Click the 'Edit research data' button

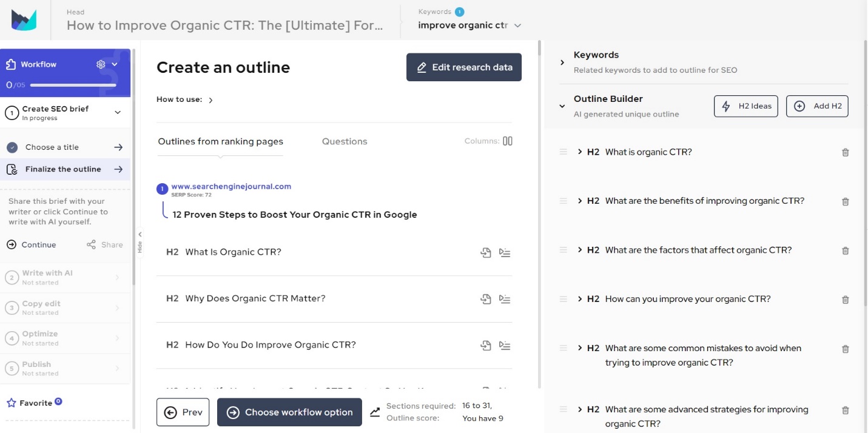(464, 67)
